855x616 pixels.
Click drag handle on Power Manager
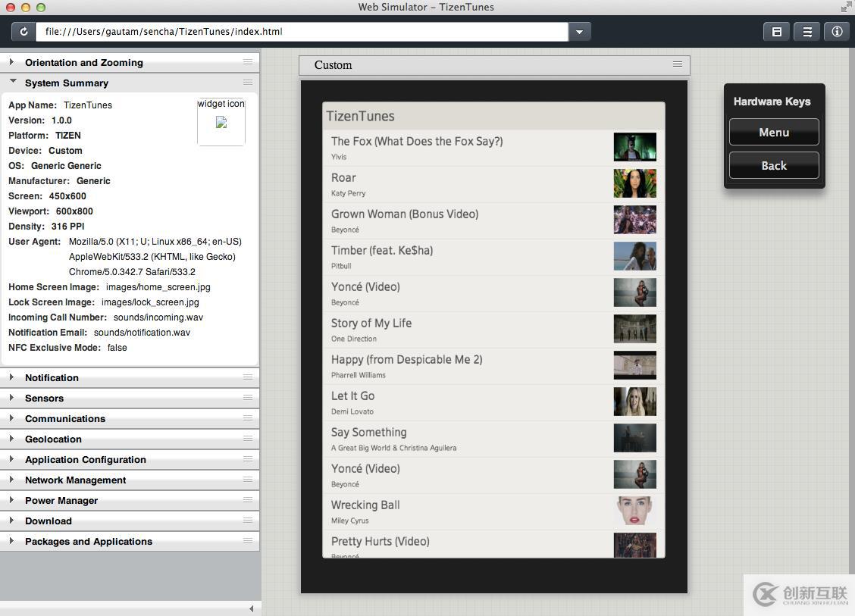click(x=248, y=500)
